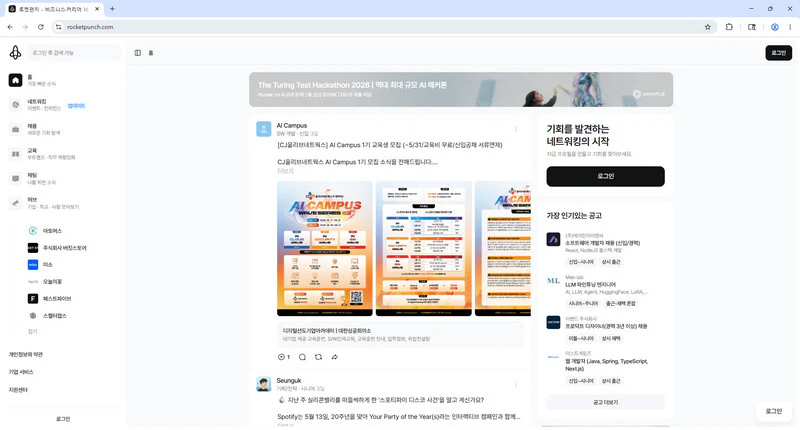
Task: Reload the page
Action: (x=40, y=27)
